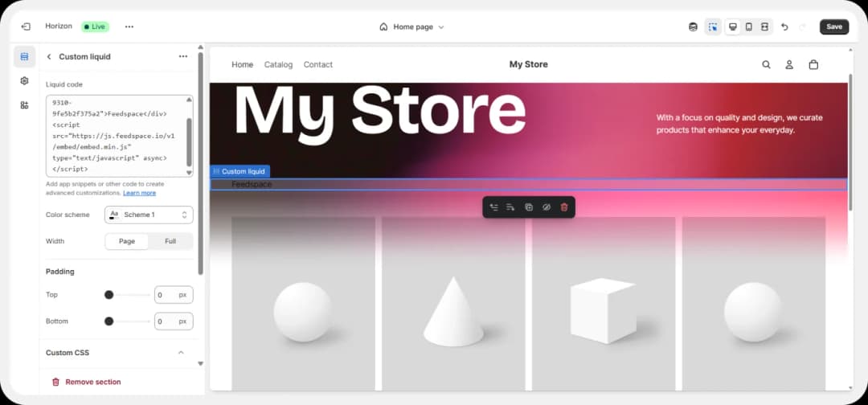Click Contact in store navigation

[318, 65]
